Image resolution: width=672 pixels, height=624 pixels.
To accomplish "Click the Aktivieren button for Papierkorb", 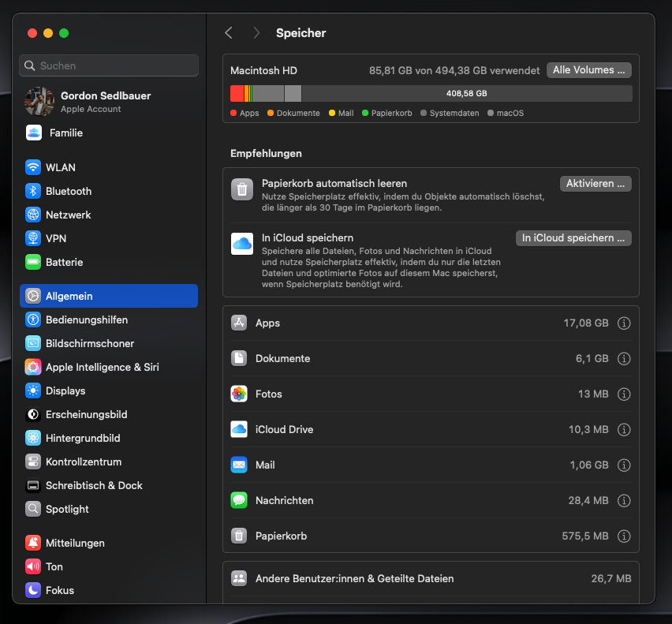I will [595, 183].
